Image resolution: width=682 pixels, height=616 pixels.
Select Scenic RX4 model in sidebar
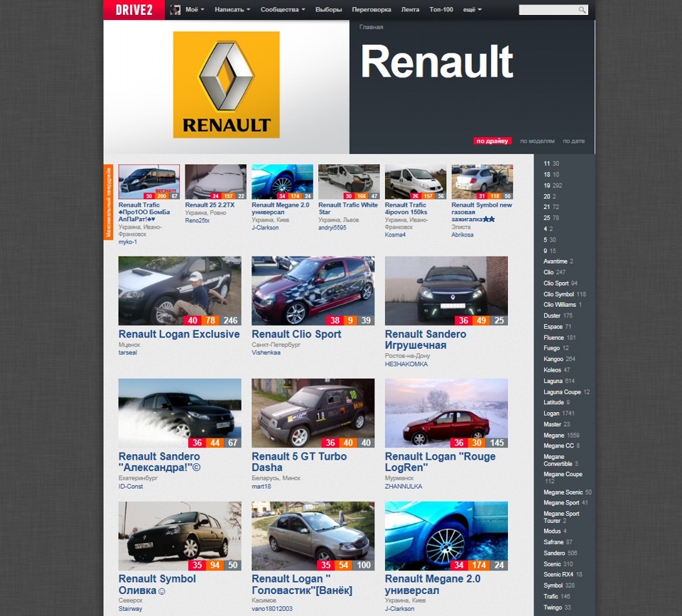tap(558, 575)
